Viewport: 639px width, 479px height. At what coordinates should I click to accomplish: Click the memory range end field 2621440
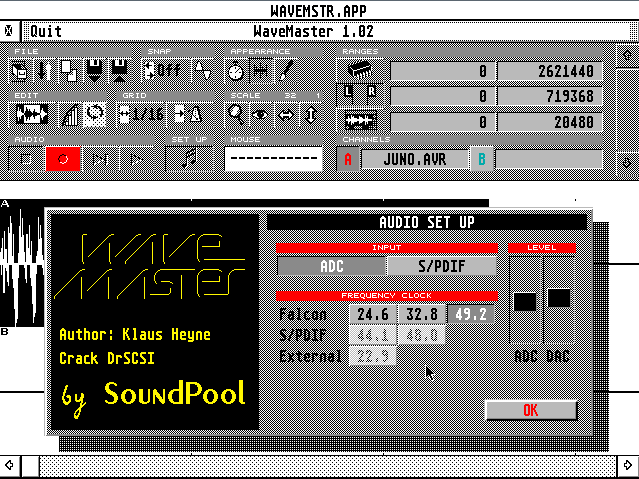pos(550,71)
